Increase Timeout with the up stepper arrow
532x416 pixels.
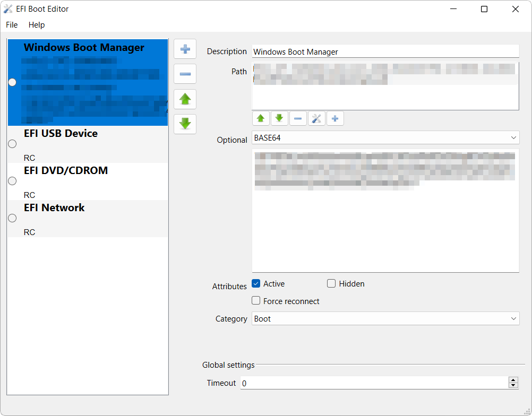[513, 380]
